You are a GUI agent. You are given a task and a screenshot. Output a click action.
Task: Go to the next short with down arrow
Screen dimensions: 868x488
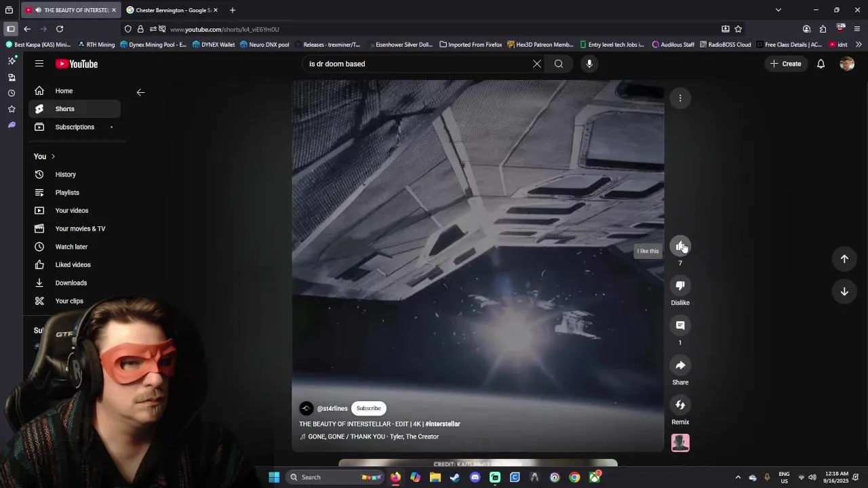pos(844,291)
